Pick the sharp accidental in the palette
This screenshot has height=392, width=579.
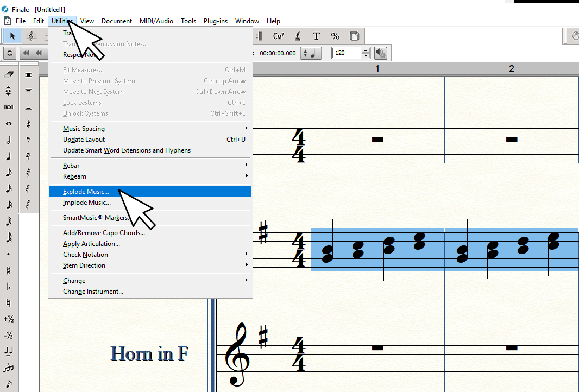click(x=9, y=270)
